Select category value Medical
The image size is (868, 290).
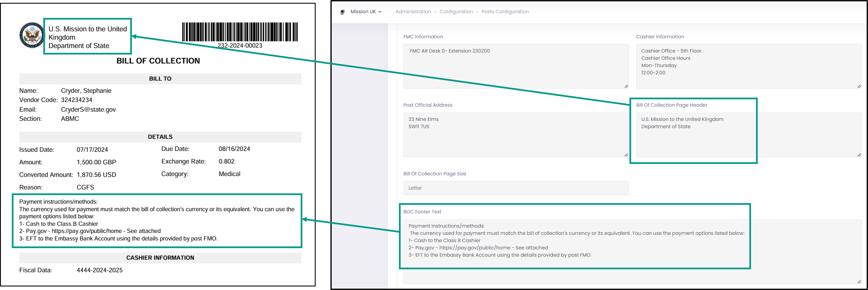(x=229, y=174)
